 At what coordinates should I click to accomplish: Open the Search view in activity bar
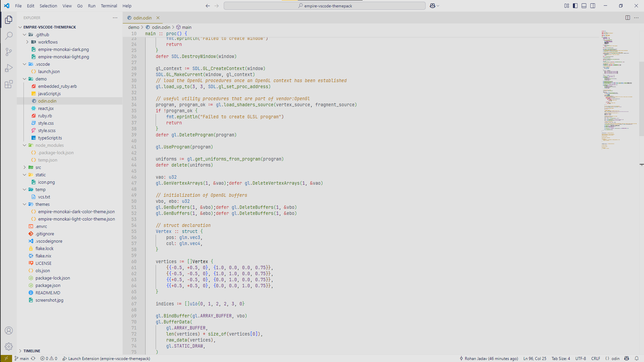point(9,36)
